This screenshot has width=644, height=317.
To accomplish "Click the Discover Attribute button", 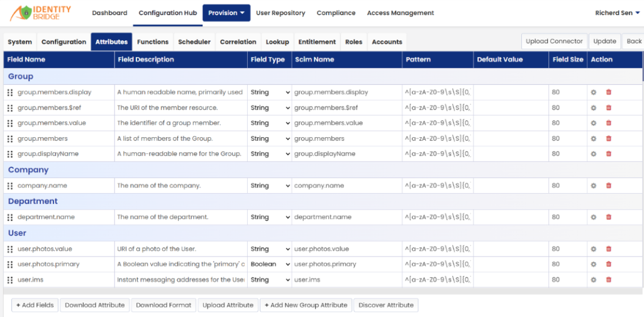I will pyautogui.click(x=386, y=305).
